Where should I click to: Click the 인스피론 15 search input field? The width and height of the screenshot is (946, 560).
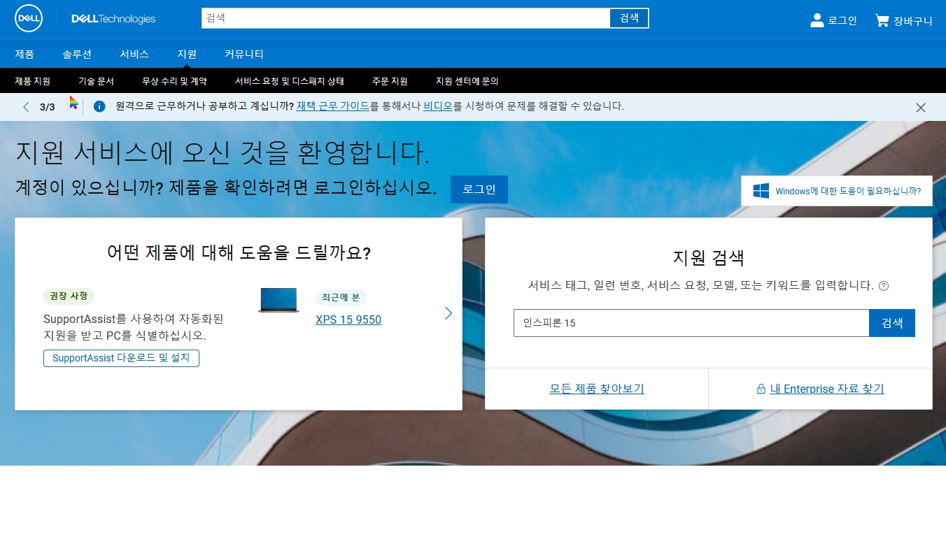click(691, 322)
